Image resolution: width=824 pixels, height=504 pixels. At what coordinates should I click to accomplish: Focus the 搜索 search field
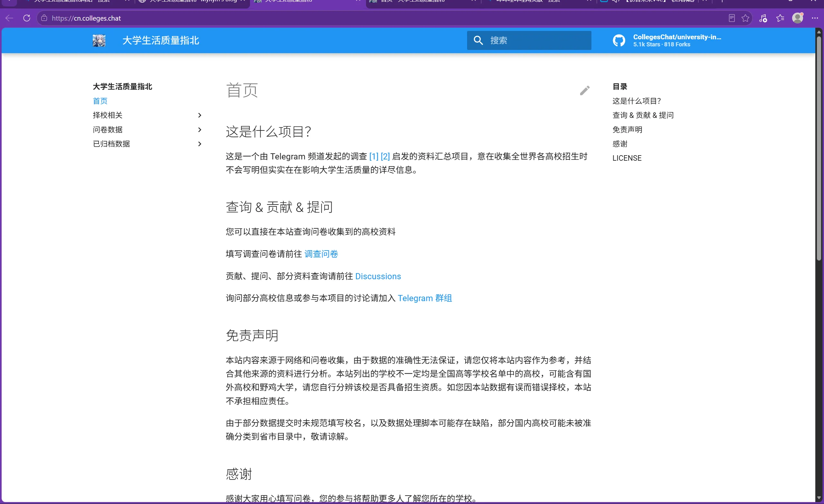pos(529,41)
